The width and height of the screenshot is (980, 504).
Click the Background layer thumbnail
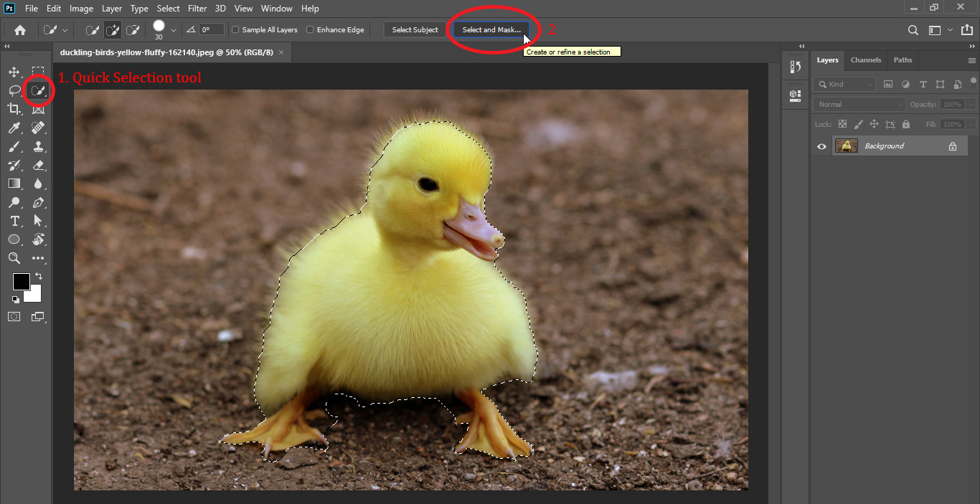(x=846, y=146)
